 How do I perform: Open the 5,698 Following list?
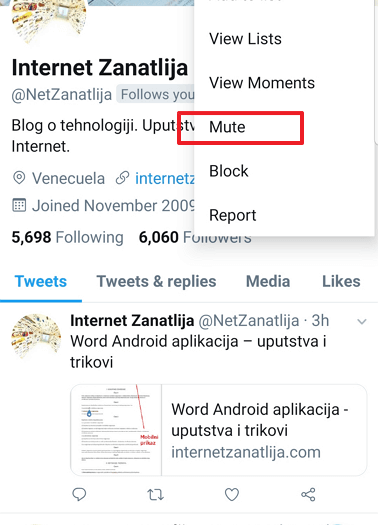pyautogui.click(x=68, y=237)
